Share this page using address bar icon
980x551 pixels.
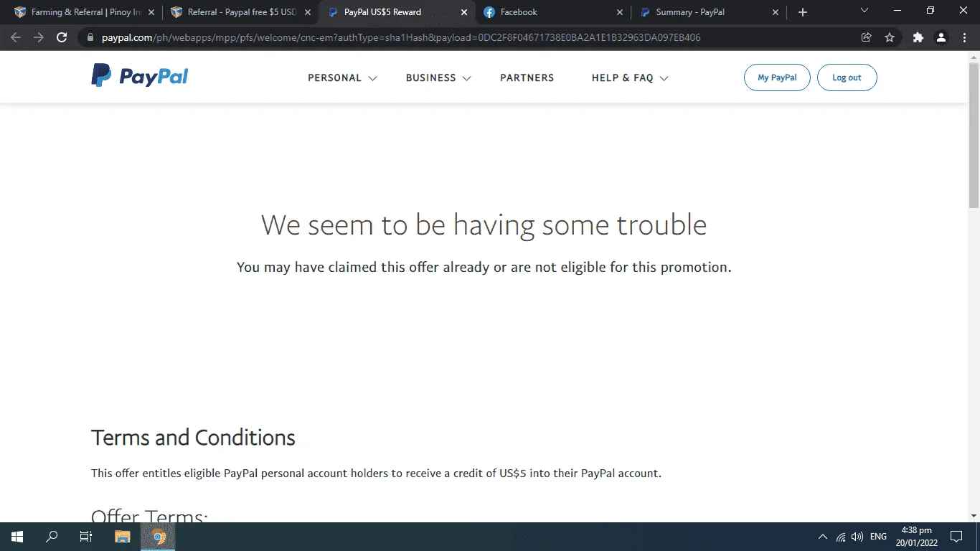(867, 37)
